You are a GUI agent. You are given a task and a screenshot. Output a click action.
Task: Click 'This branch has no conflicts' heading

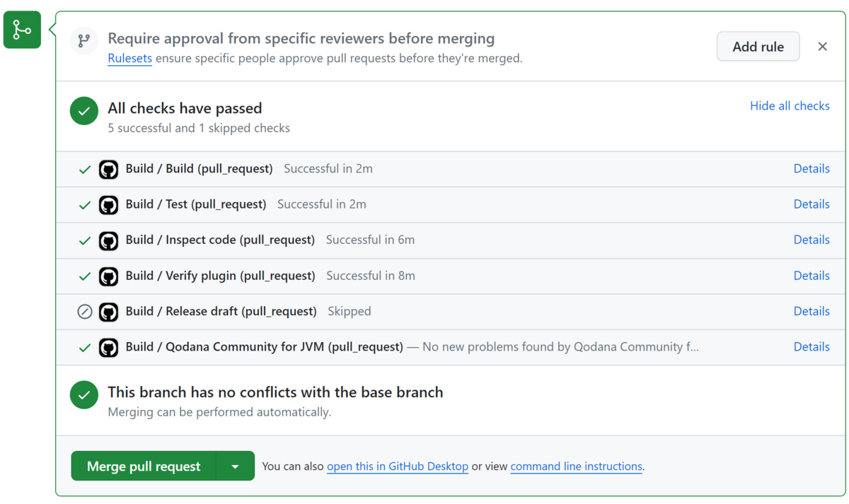point(275,392)
